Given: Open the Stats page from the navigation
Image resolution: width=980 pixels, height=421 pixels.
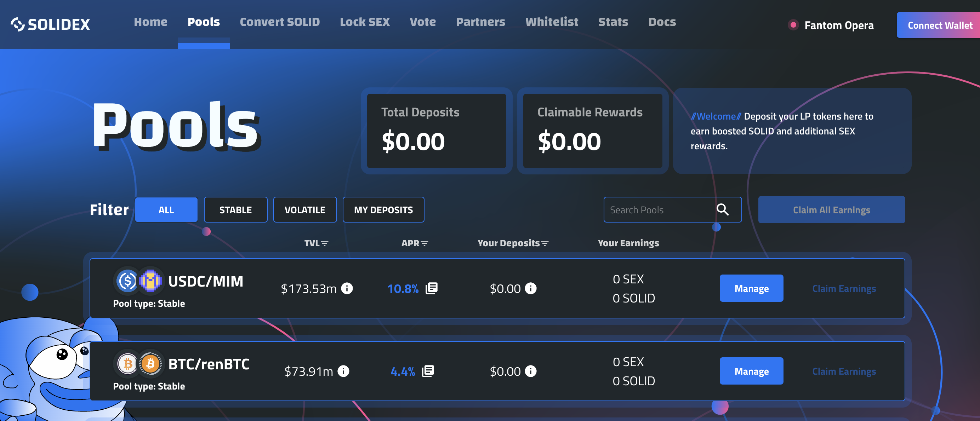Looking at the screenshot, I should 613,22.
